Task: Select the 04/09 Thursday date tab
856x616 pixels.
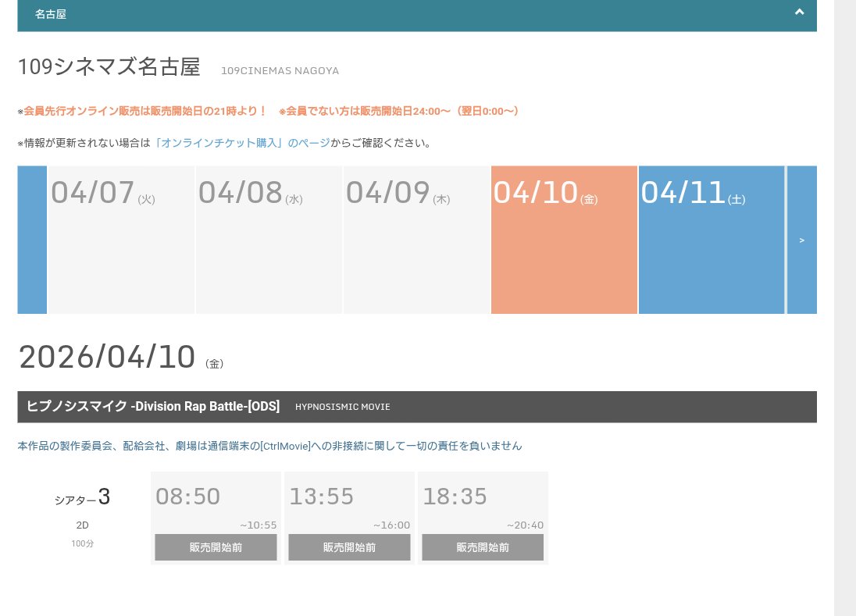Action: pyautogui.click(x=417, y=240)
